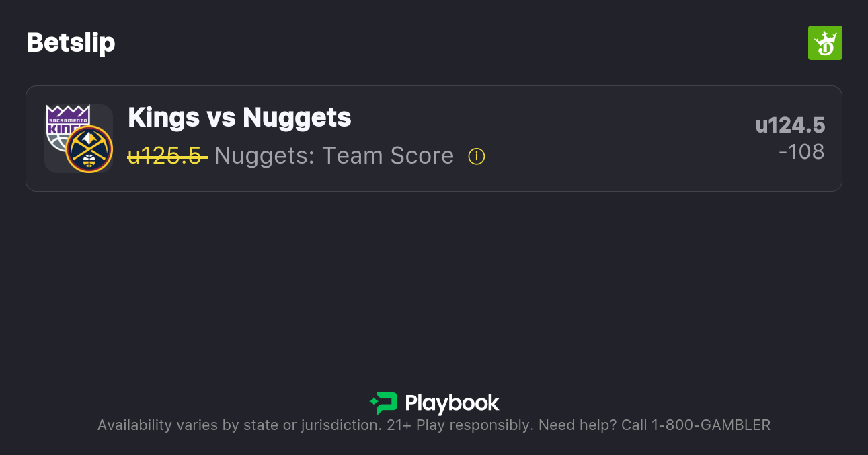
Task: Click the Betslip heading
Action: (x=71, y=43)
